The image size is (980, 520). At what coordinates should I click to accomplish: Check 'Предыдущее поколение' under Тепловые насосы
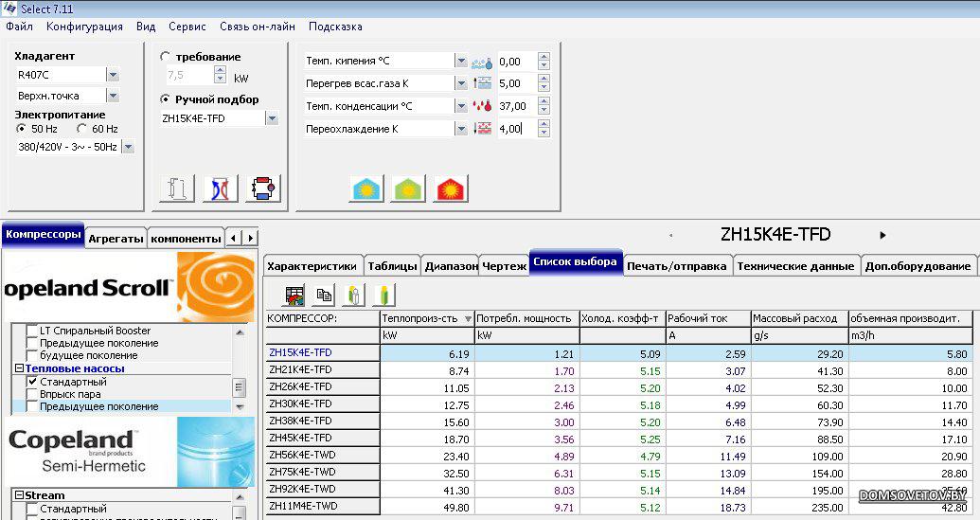point(32,406)
